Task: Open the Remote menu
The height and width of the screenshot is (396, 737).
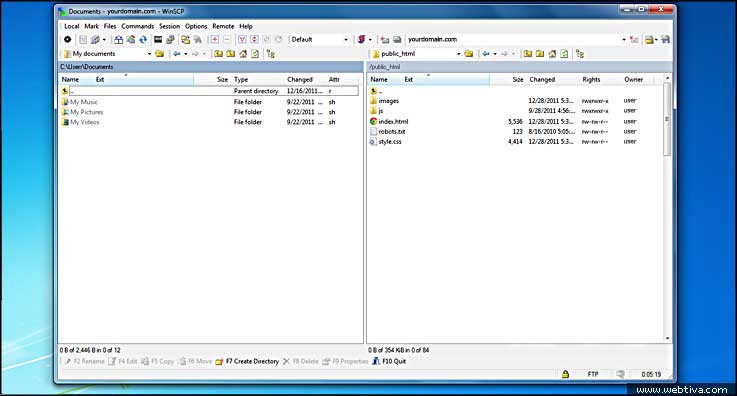Action: tap(223, 26)
